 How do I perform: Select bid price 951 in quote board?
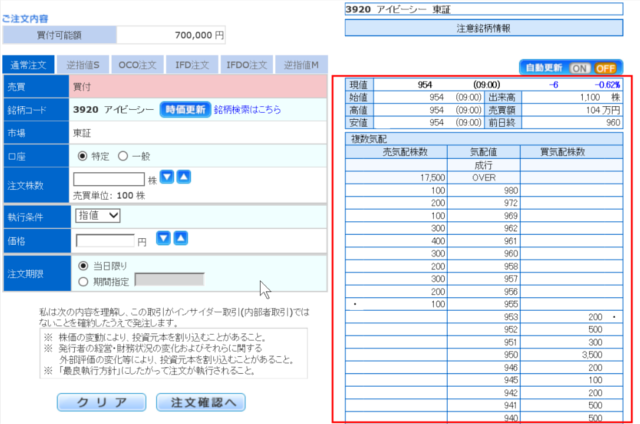click(x=510, y=342)
